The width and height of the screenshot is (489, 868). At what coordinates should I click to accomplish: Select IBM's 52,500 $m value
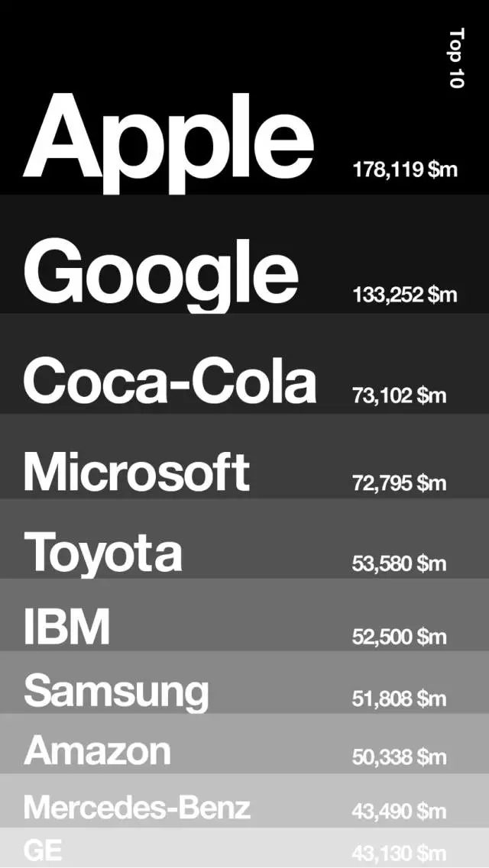pyautogui.click(x=399, y=637)
